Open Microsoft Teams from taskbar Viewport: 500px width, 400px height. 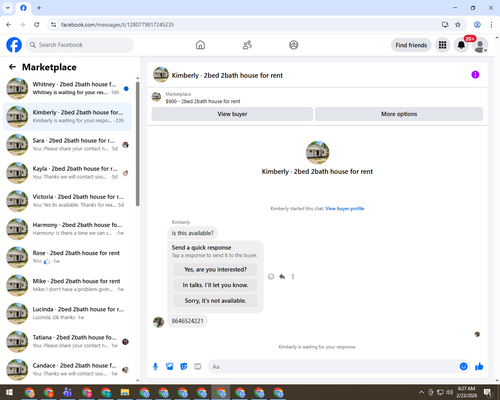67,392
